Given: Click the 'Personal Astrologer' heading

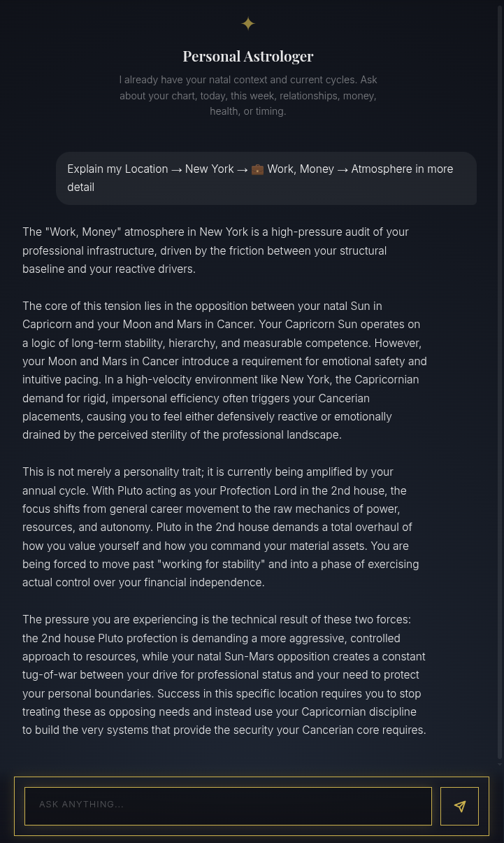Looking at the screenshot, I should click(248, 56).
